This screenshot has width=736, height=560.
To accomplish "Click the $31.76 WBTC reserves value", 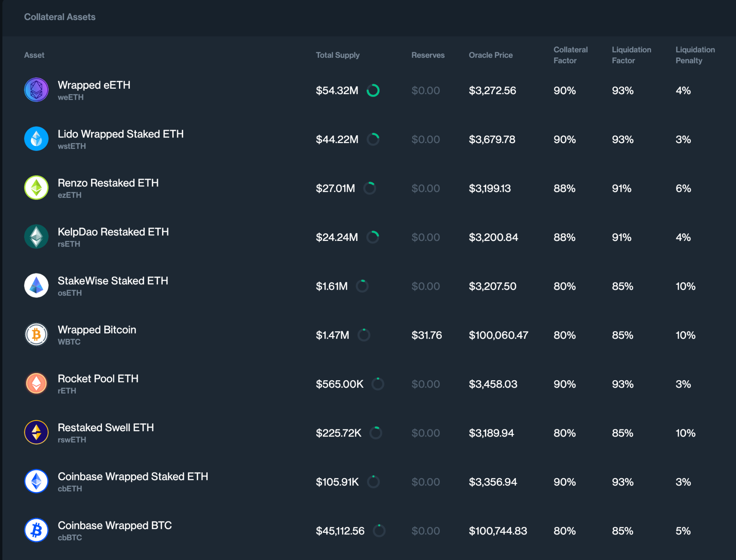I will click(x=426, y=335).
